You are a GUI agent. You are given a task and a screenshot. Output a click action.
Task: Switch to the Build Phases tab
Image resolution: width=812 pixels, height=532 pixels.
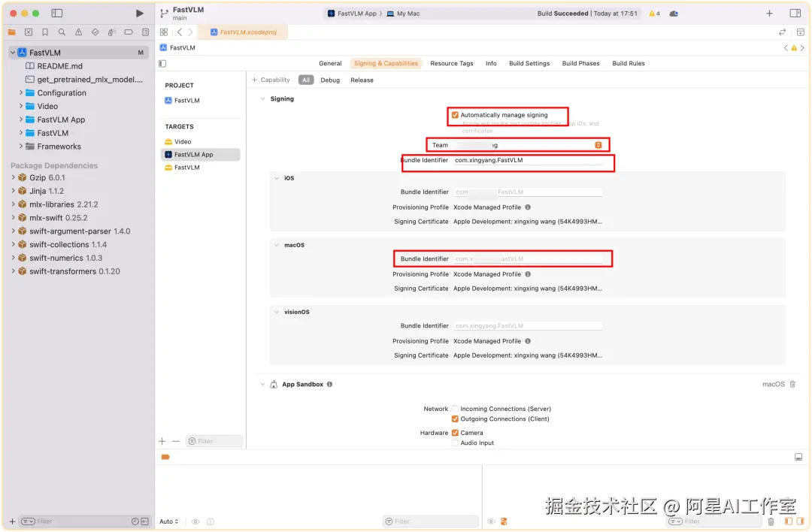click(x=580, y=63)
